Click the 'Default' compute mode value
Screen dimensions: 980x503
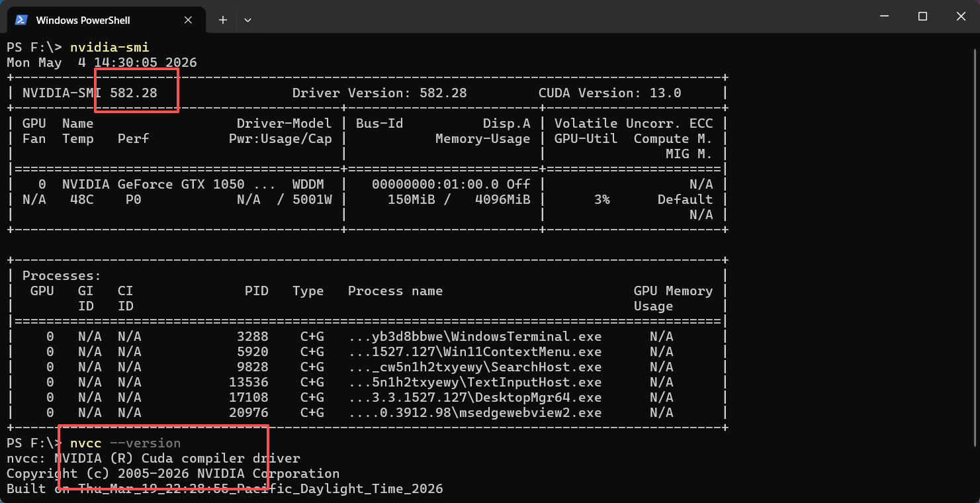686,199
